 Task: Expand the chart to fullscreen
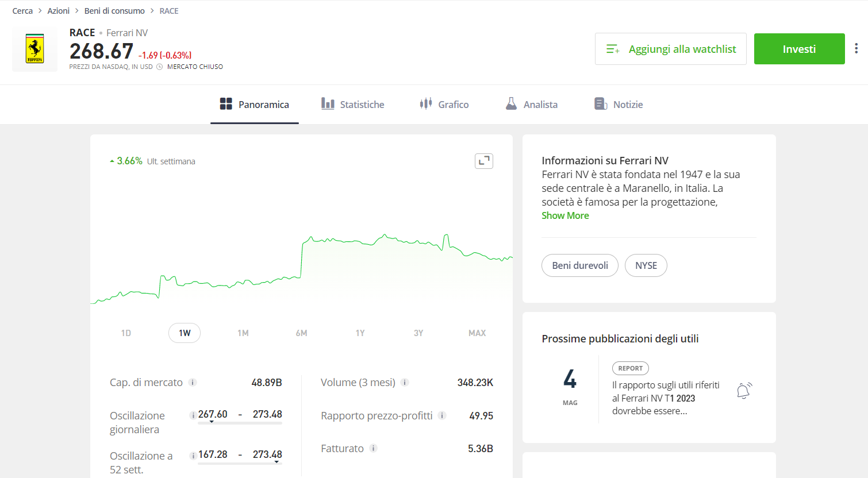coord(484,161)
